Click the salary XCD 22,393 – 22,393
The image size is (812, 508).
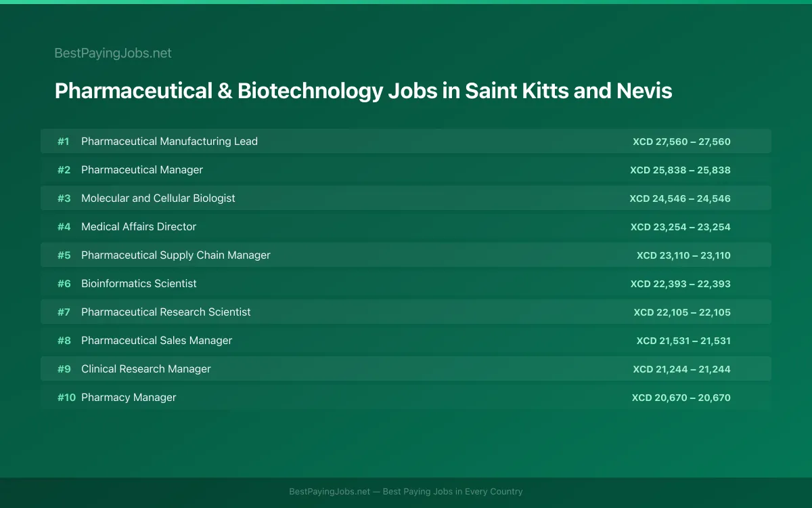(681, 284)
